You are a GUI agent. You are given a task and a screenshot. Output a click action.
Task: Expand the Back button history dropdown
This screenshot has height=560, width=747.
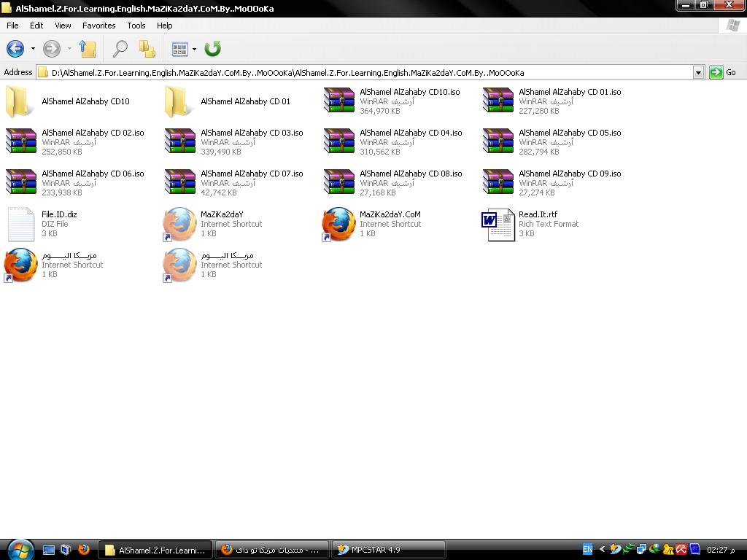[33, 49]
